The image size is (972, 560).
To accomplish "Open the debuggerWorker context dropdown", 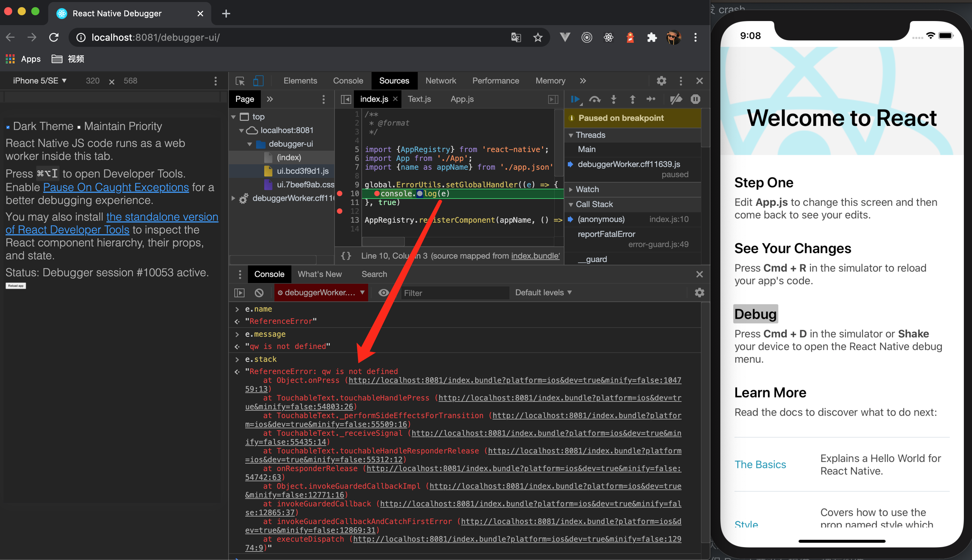I will (x=321, y=293).
